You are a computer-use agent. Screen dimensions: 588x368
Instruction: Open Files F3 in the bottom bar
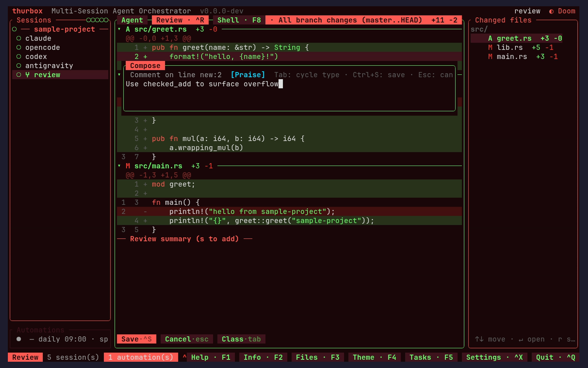[318, 357]
